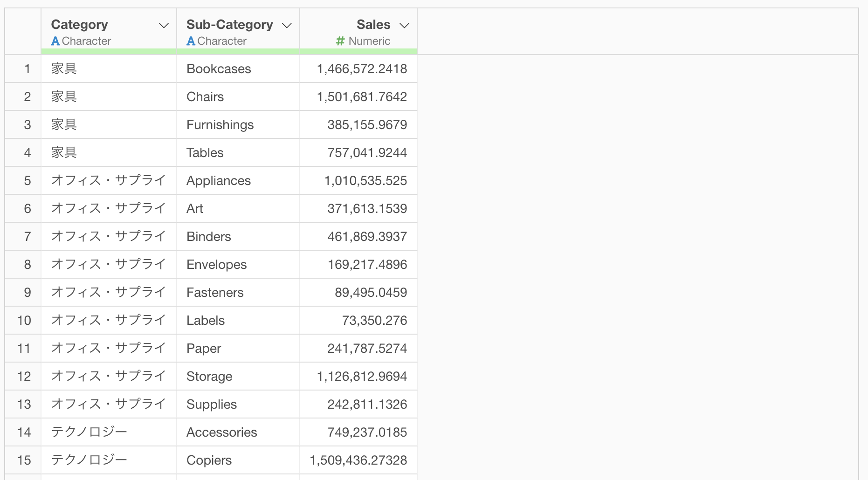This screenshot has width=868, height=480.
Task: Select the Category column header
Action: click(x=109, y=29)
